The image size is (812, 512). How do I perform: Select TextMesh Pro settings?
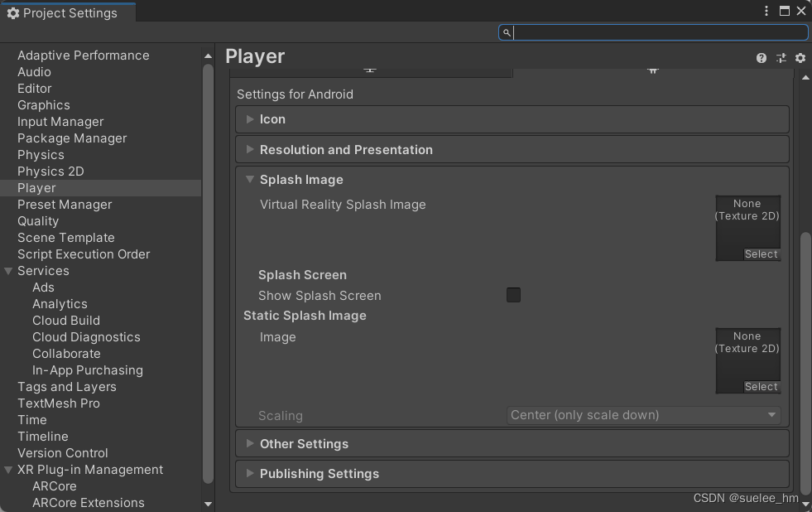coord(59,403)
